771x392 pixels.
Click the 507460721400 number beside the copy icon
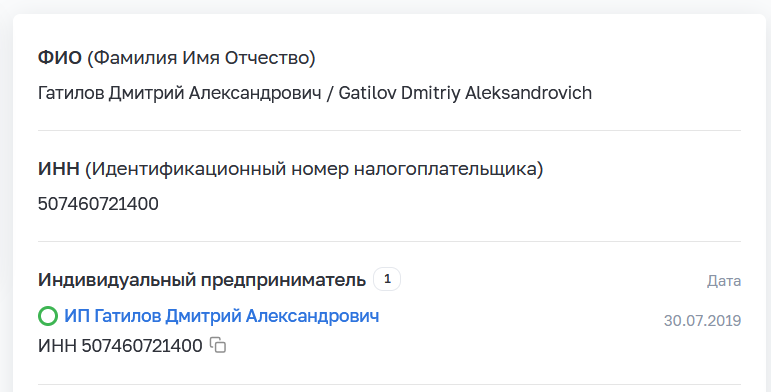pos(142,346)
